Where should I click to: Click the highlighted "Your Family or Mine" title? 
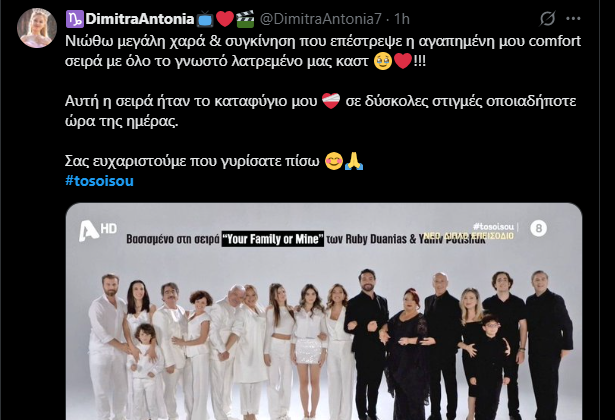pyautogui.click(x=273, y=239)
